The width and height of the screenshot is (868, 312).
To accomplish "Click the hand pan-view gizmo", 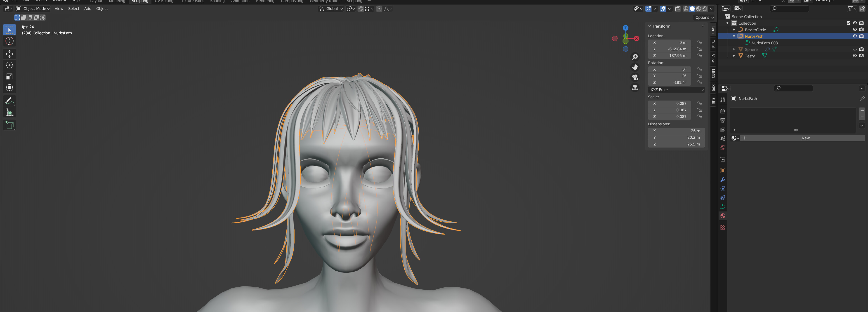I will tap(635, 67).
